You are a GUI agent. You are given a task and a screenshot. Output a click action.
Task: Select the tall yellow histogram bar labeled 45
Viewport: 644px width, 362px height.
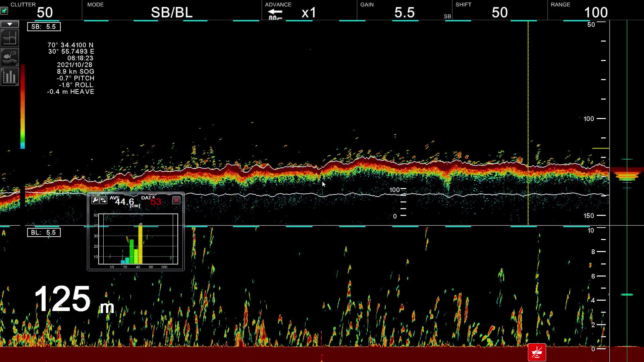click(x=140, y=244)
